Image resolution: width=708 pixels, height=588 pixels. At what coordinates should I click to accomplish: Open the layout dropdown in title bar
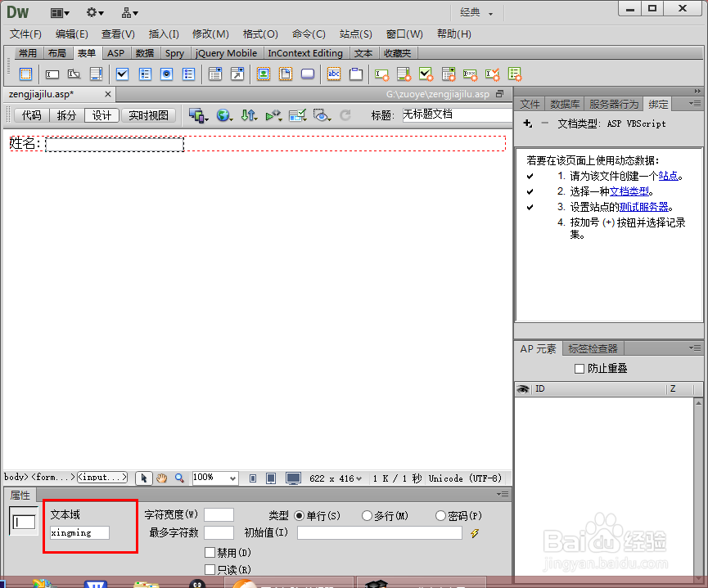(x=60, y=13)
